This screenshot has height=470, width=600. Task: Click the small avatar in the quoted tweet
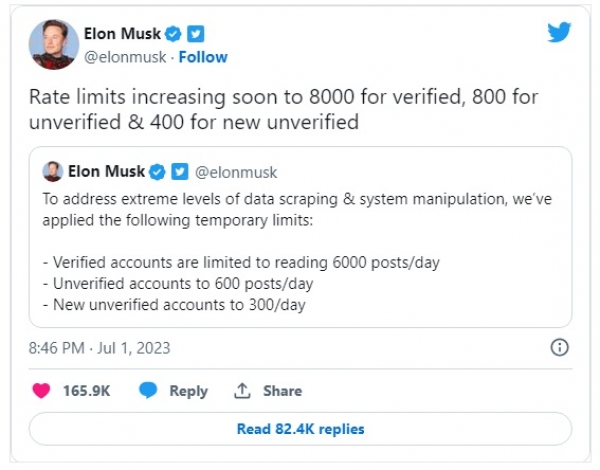click(53, 171)
